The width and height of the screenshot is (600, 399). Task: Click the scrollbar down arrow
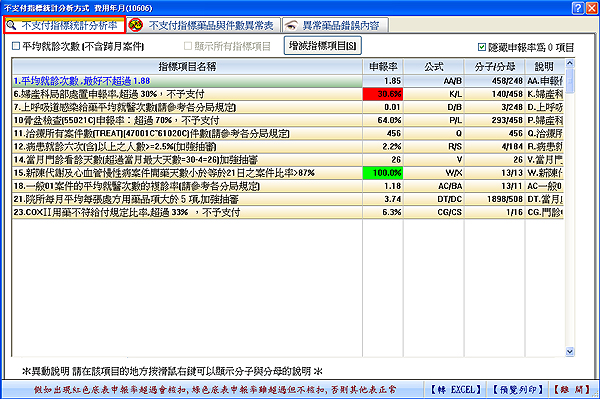[x=570, y=352]
